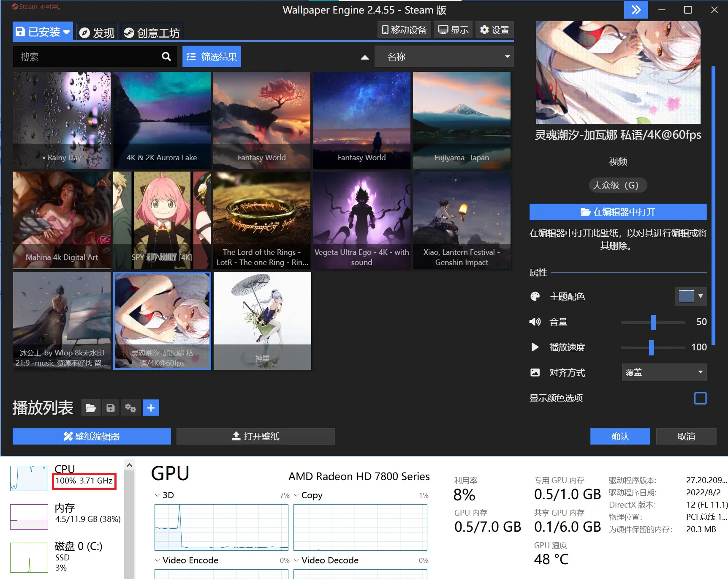Open the 显示 display settings

[453, 30]
